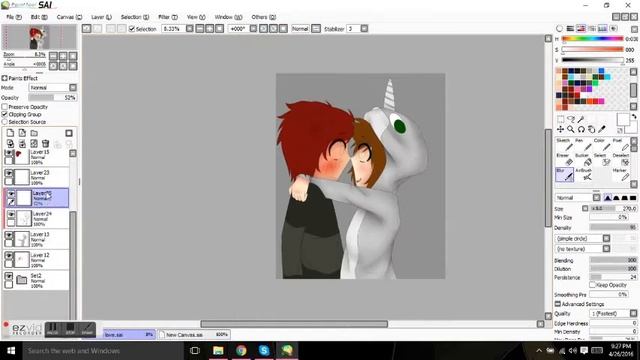Click the Hue color slider
The height and width of the screenshot is (360, 640).
coord(593,39)
